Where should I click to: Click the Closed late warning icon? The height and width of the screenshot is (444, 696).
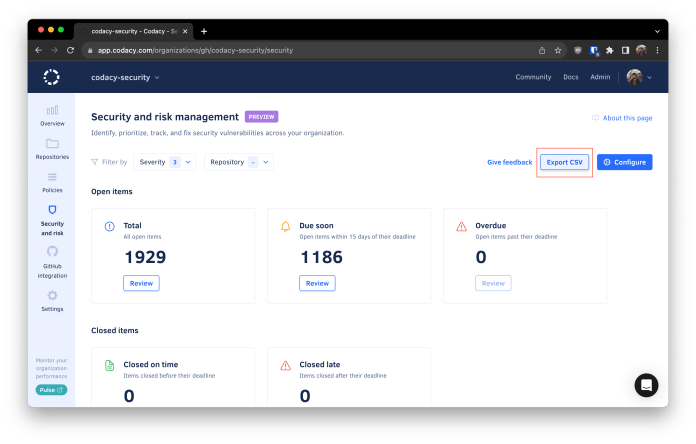click(x=285, y=365)
